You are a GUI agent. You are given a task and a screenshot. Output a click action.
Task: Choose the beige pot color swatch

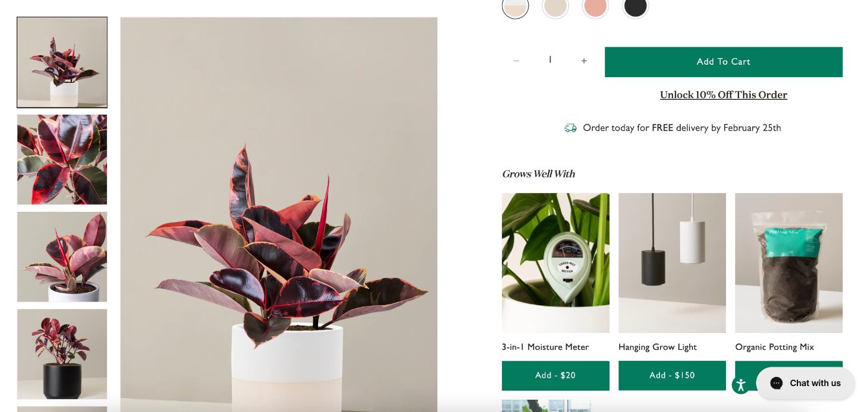click(x=556, y=6)
